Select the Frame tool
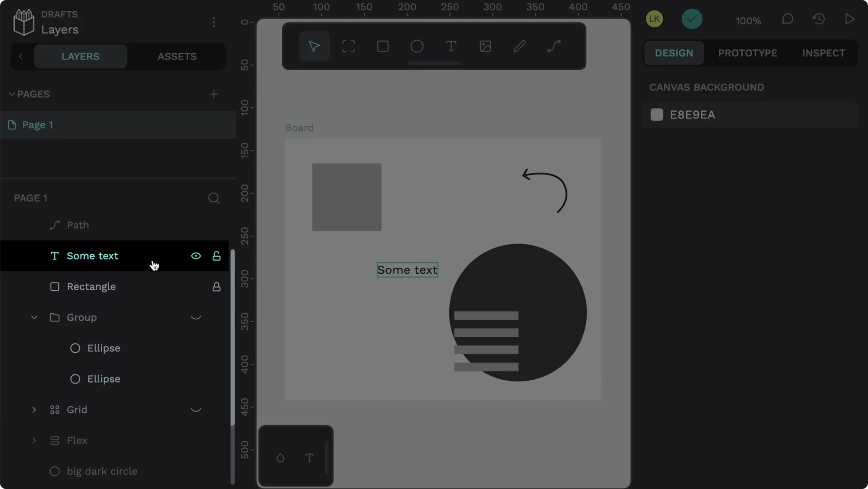The width and height of the screenshot is (868, 489). (x=348, y=46)
